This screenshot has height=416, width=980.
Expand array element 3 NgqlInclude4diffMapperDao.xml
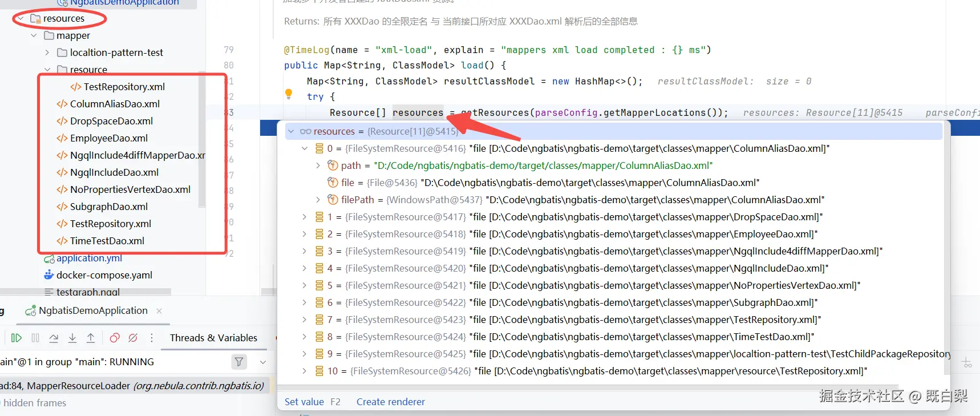305,251
